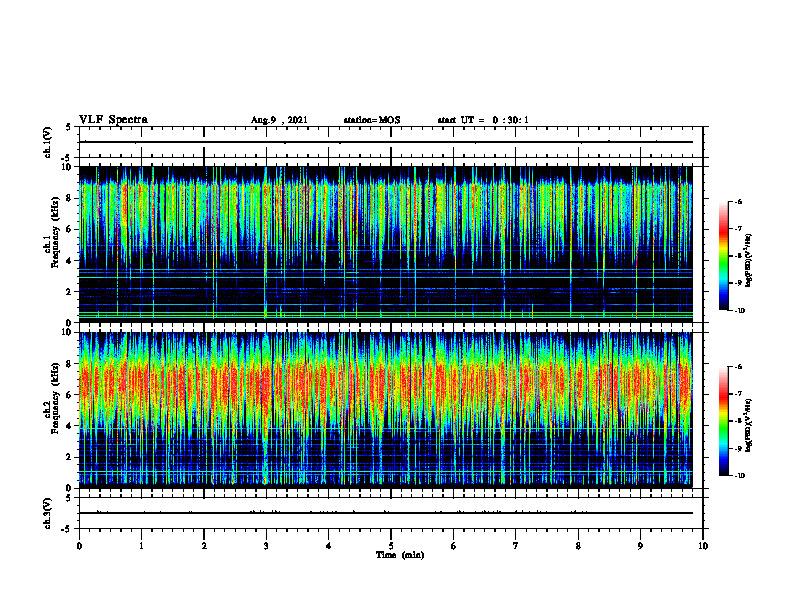Click the ch.1 colorbar "-10" label
Screen dimensions: 792x612
(x=740, y=311)
